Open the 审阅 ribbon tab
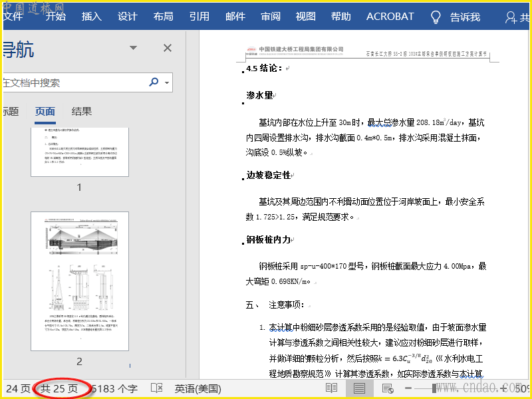This screenshot has height=399, width=532. point(271,16)
